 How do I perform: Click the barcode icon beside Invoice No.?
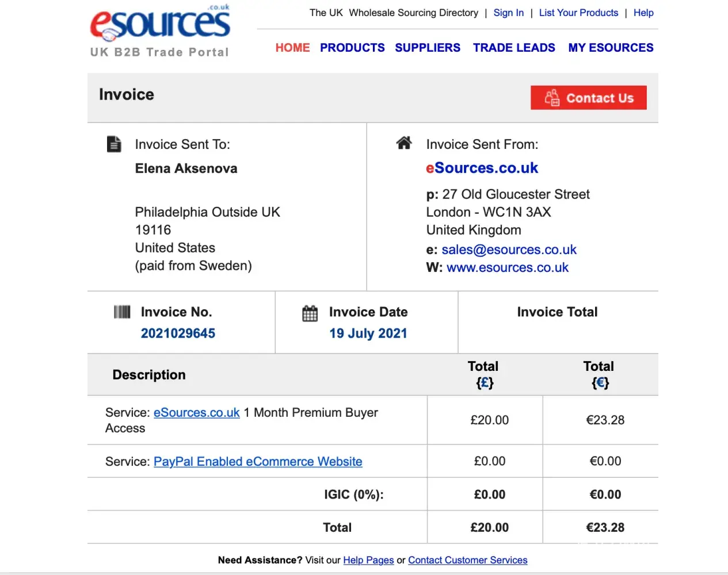122,312
